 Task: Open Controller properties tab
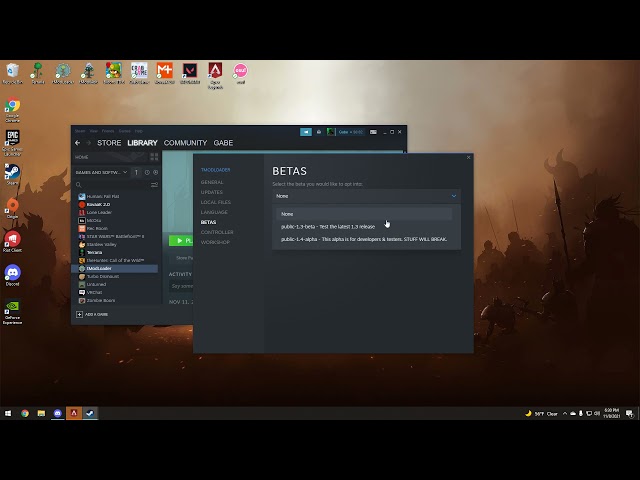click(x=217, y=232)
